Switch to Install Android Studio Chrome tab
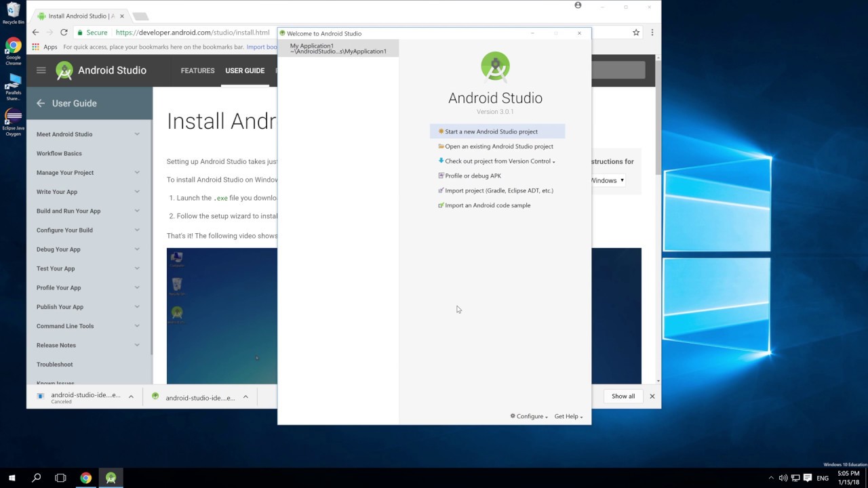Image resolution: width=868 pixels, height=488 pixels. pyautogui.click(x=80, y=16)
